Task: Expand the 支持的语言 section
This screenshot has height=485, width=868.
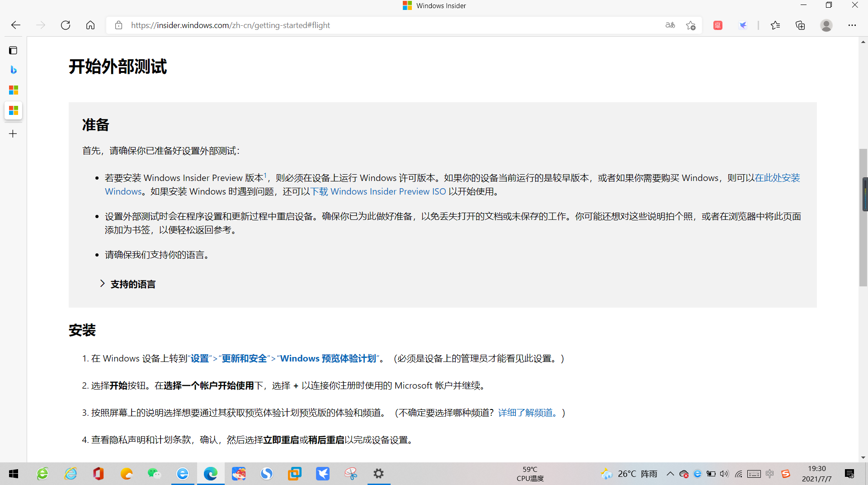Action: pyautogui.click(x=128, y=284)
